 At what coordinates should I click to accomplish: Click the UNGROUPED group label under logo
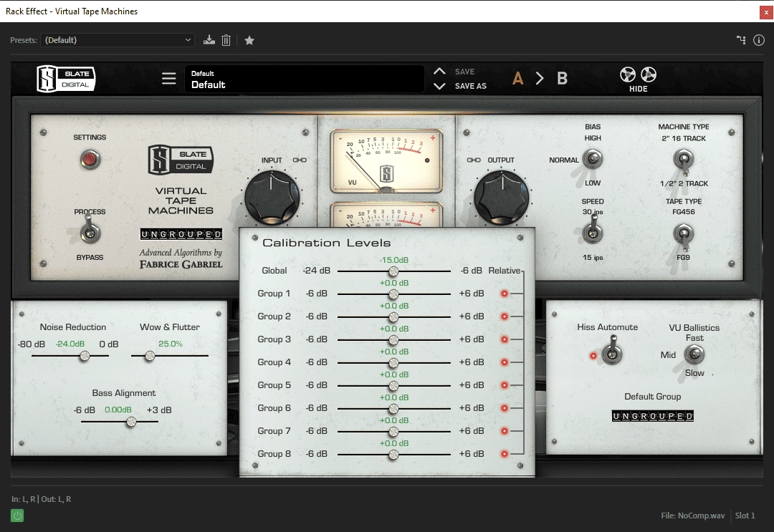click(181, 234)
